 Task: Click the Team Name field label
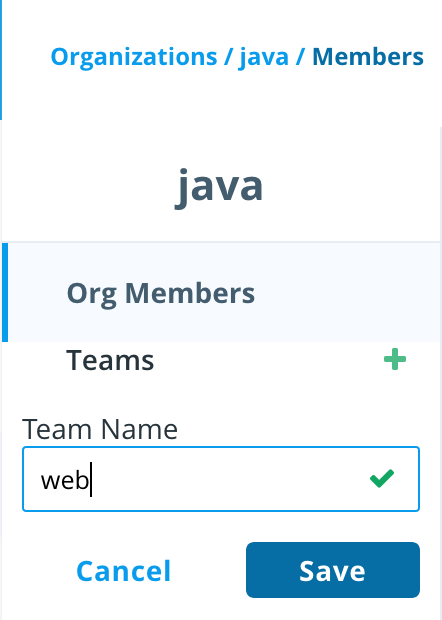(x=100, y=429)
